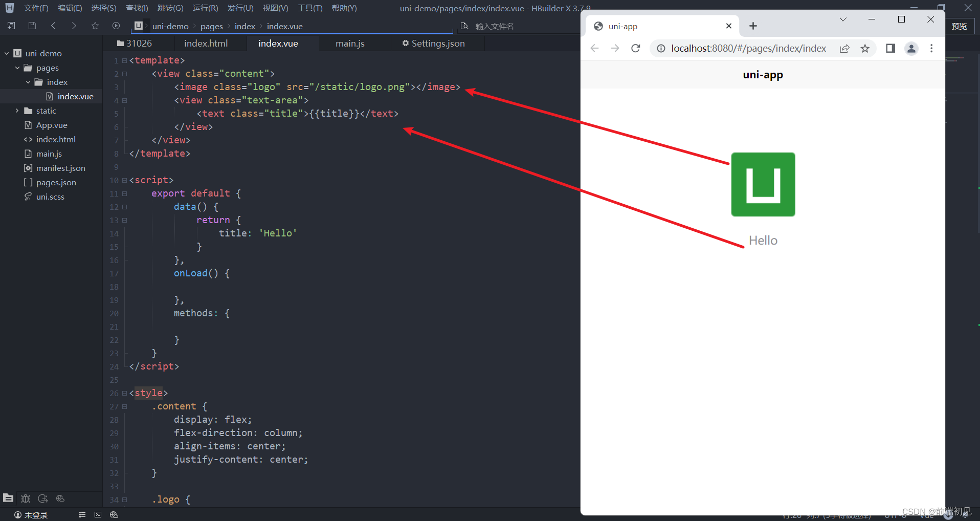
Task: Click the Hello text in browser page
Action: pyautogui.click(x=763, y=241)
